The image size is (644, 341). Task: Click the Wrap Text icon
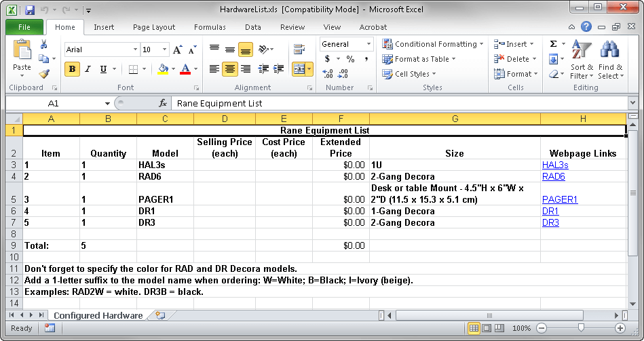(299, 49)
